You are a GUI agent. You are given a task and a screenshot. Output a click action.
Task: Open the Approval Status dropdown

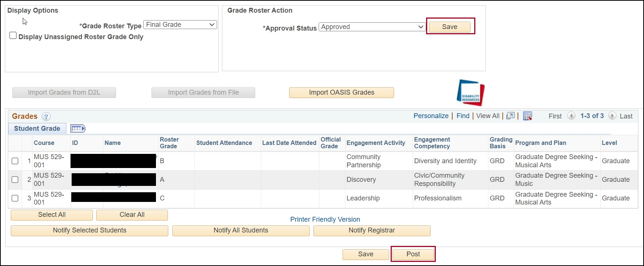pos(372,27)
